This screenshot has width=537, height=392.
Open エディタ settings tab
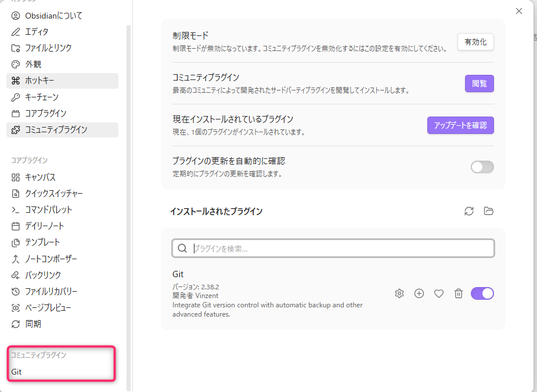click(37, 32)
